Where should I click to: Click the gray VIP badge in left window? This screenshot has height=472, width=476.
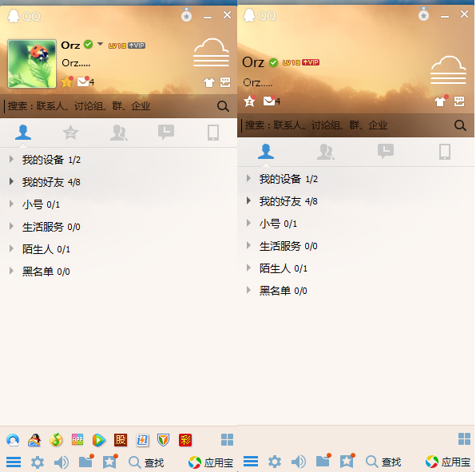coord(137,46)
